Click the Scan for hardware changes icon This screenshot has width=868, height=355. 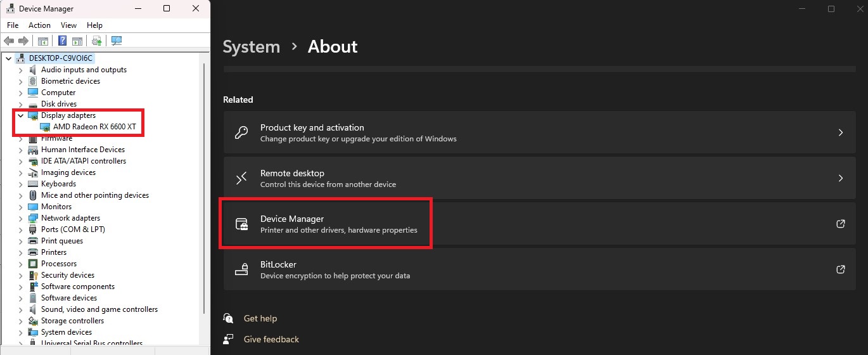[116, 41]
